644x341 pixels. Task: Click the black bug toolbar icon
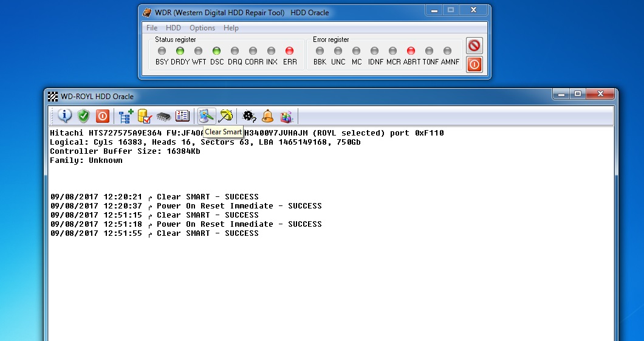point(249,116)
